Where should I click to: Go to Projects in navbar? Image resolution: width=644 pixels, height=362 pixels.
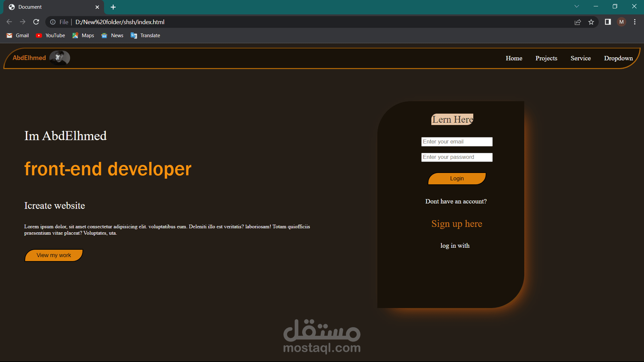point(546,58)
